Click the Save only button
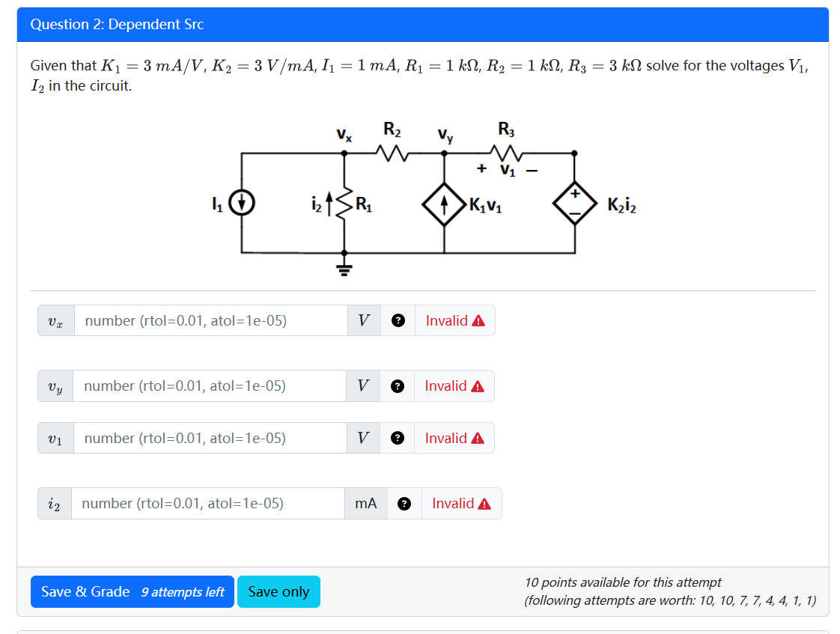The image size is (840, 634). point(279,591)
